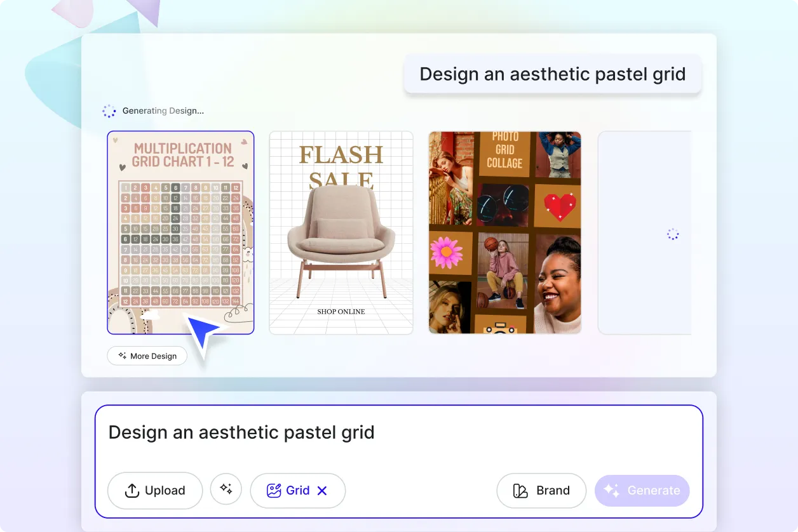Click the 'SHOP ONLINE' text on Flash Sale design
The image size is (798, 532).
point(341,312)
